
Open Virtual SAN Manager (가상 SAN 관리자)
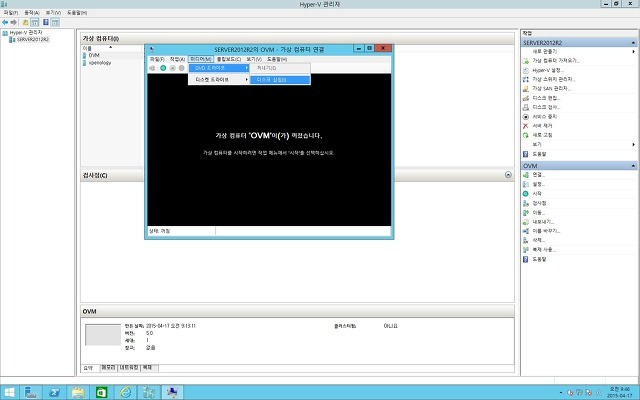coord(551,88)
